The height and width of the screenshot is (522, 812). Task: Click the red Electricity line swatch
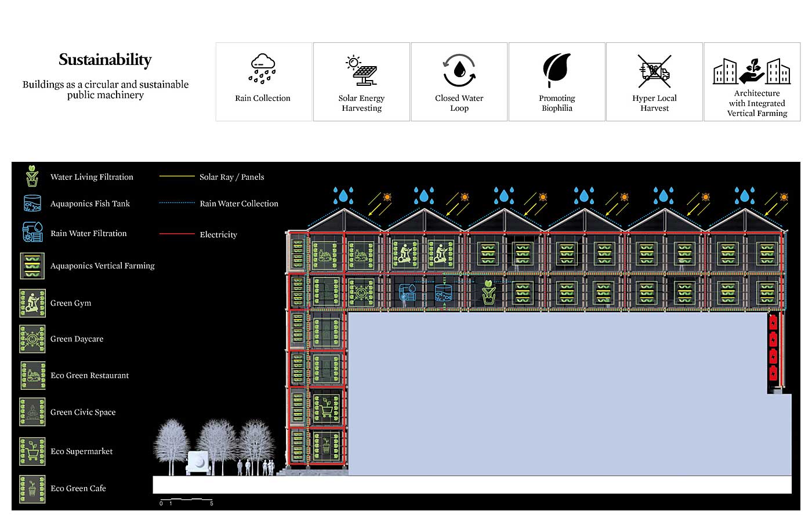tap(177, 234)
